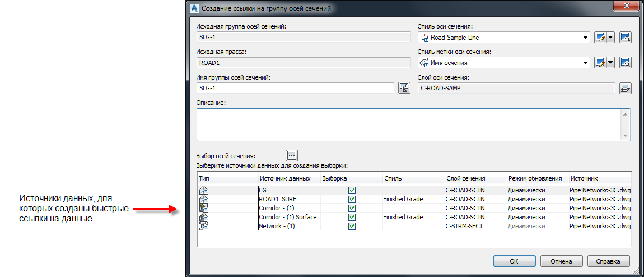The image size is (644, 277).
Task: Edit the Имя сечения label style
Action: tap(600, 63)
